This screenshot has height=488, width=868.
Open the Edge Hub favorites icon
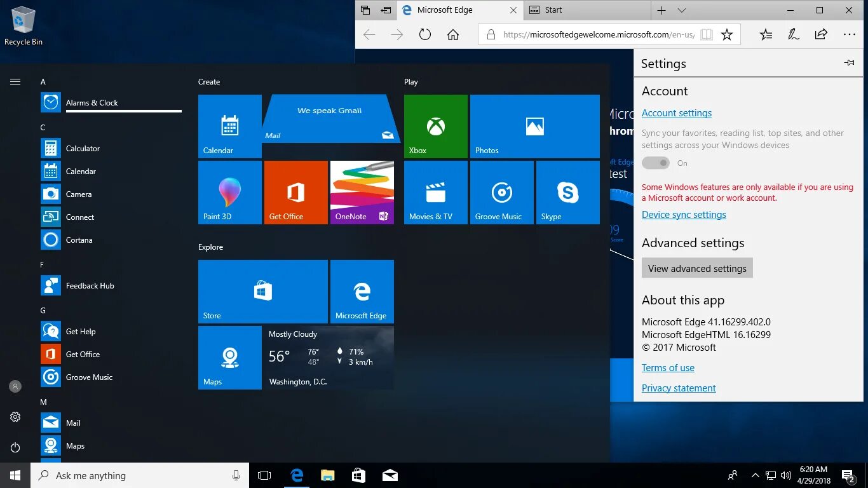tap(766, 35)
